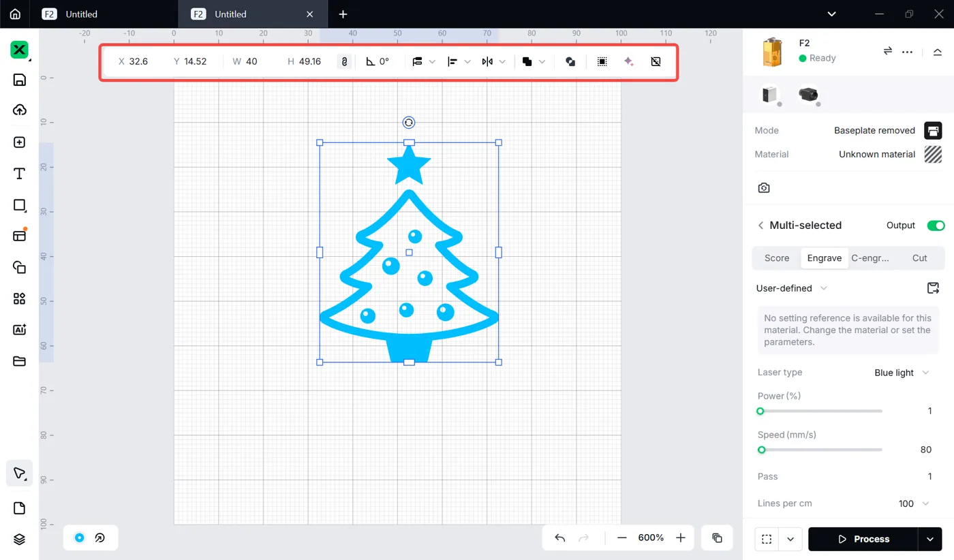
Task: Switch to the Score tab
Action: click(777, 258)
